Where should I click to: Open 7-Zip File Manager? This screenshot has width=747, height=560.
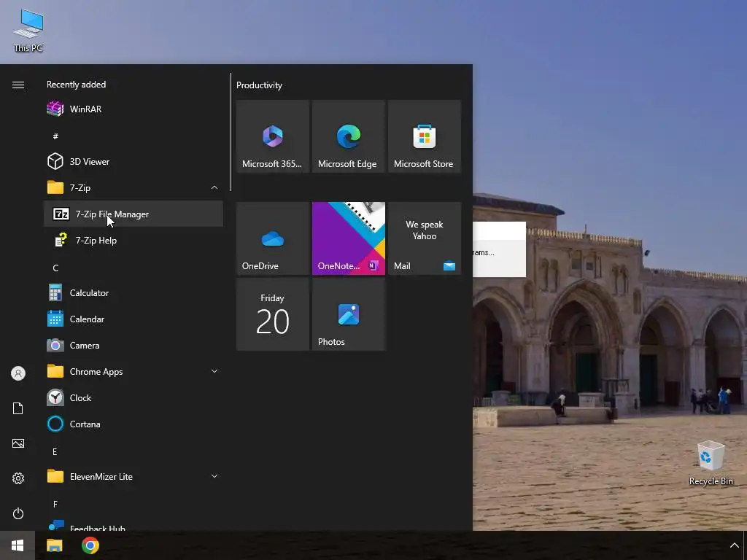[x=133, y=214]
